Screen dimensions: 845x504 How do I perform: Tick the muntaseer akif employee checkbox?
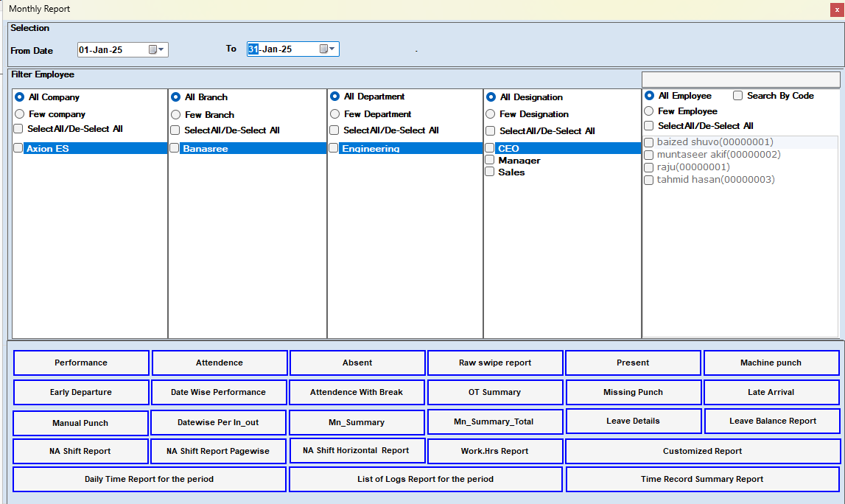tap(649, 155)
